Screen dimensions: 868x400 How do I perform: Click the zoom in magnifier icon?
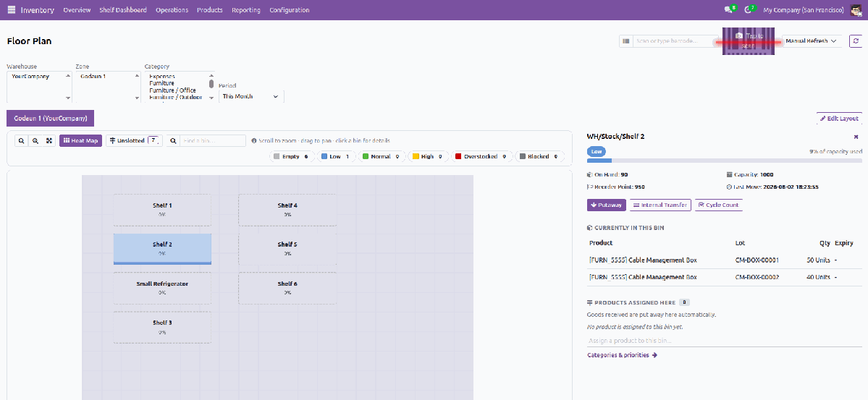(35, 141)
